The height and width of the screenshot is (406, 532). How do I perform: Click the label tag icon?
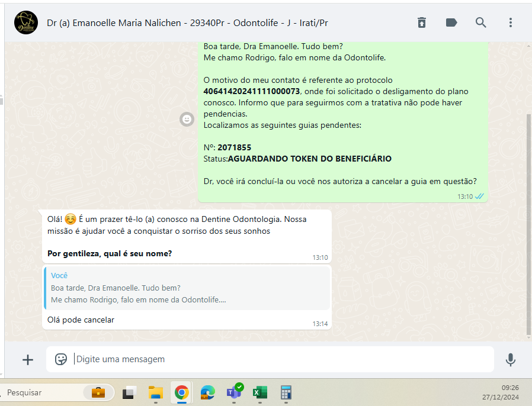pos(451,22)
